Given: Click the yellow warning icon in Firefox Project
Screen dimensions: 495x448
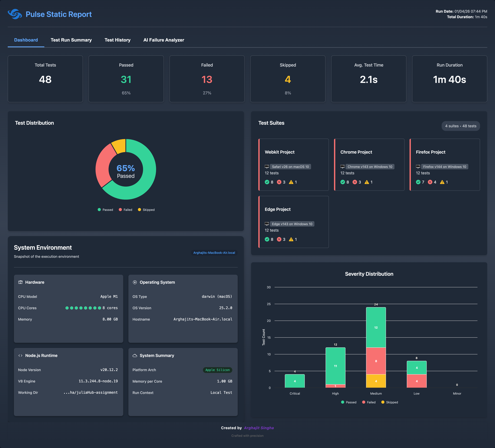Looking at the screenshot, I should point(442,182).
